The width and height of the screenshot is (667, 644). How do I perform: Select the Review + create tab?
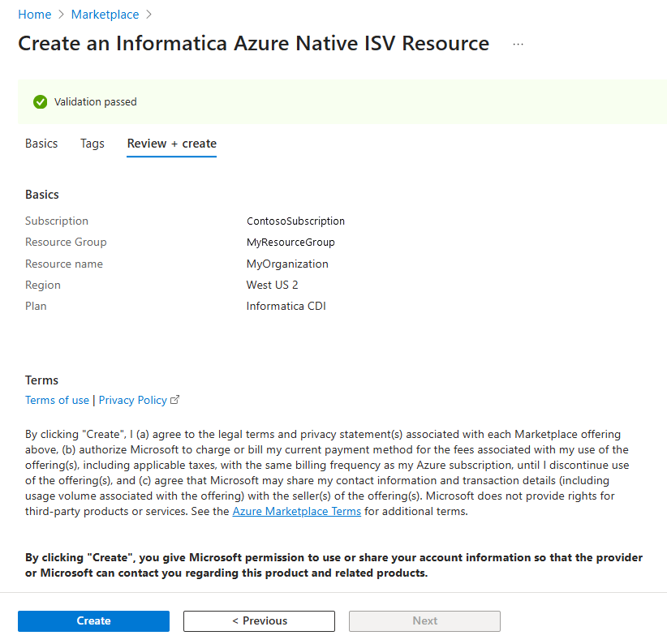tap(171, 144)
